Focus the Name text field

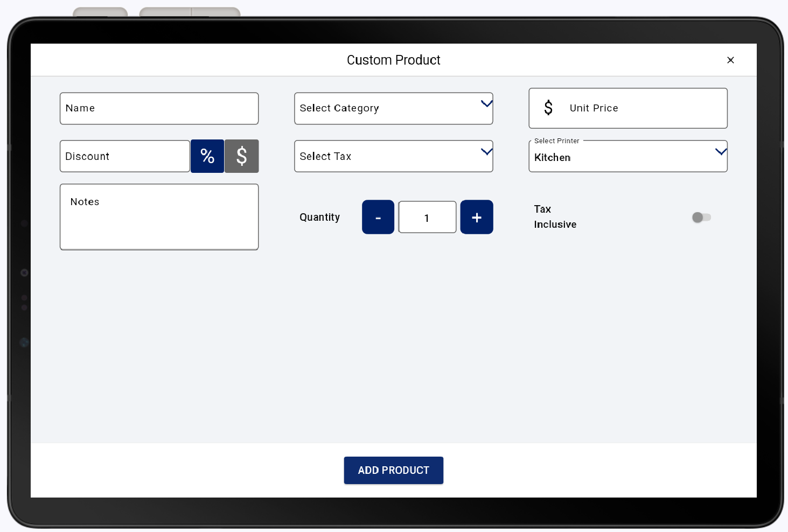[159, 108]
